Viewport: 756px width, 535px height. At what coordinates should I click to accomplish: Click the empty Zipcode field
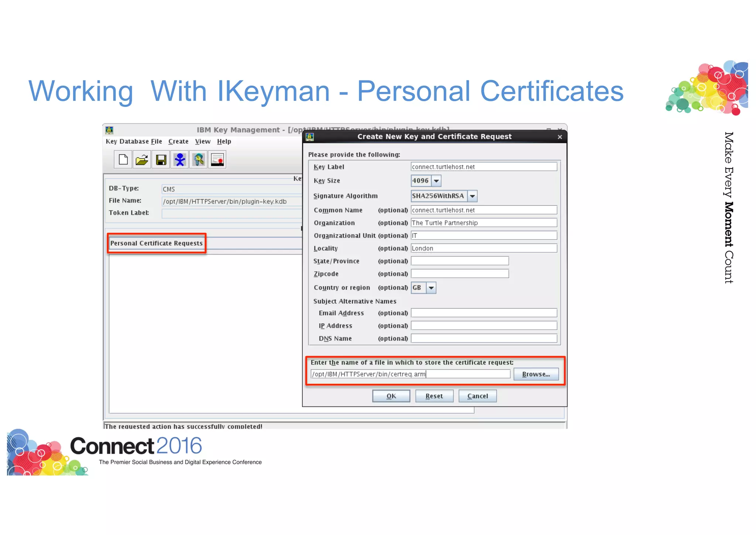tap(460, 274)
